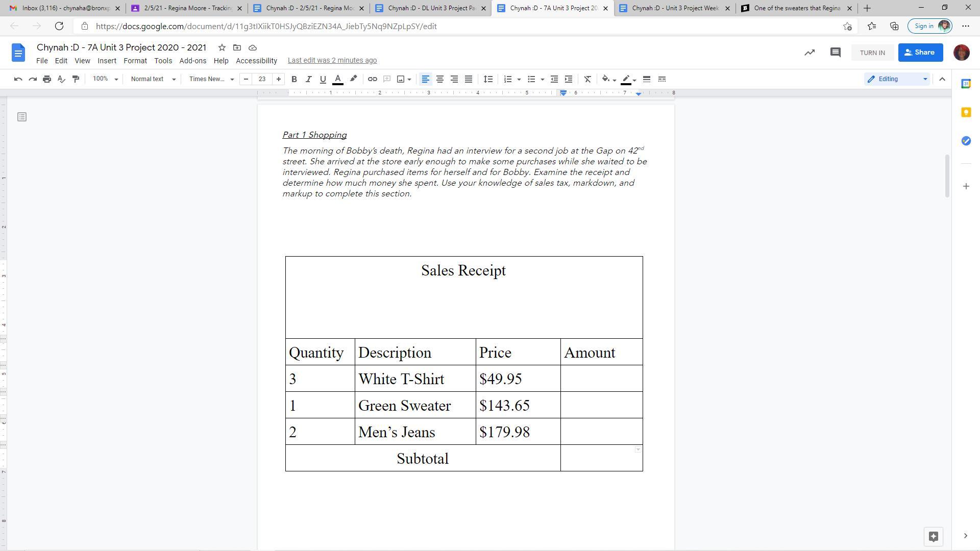The width and height of the screenshot is (980, 551).
Task: Open the comment history icon
Action: [835, 53]
